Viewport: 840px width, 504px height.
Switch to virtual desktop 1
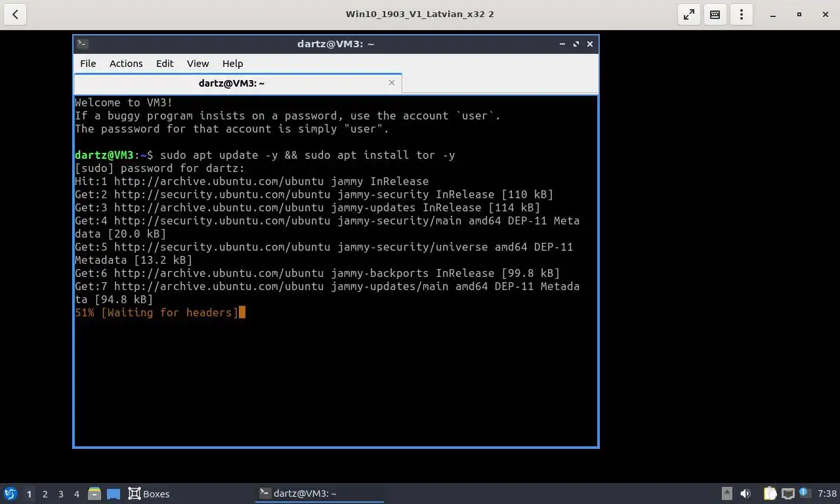point(29,494)
